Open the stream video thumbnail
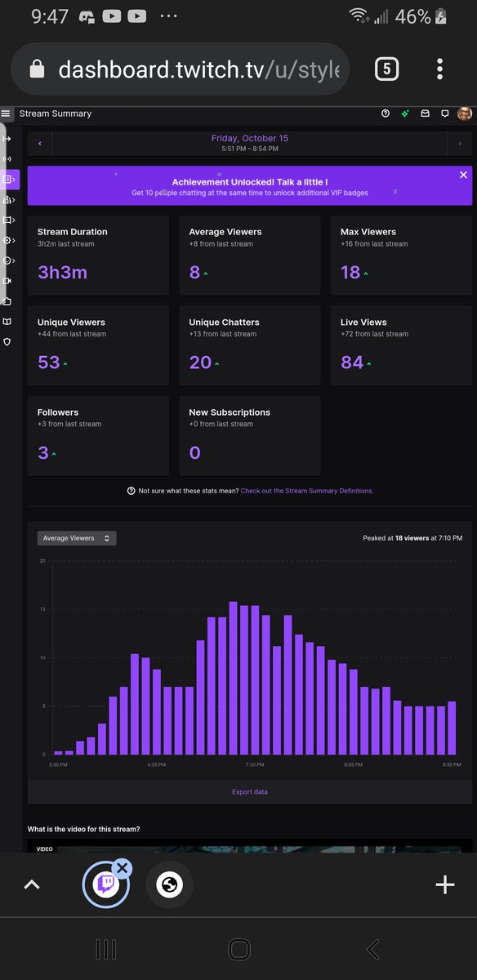This screenshot has height=980, width=477. 250,847
